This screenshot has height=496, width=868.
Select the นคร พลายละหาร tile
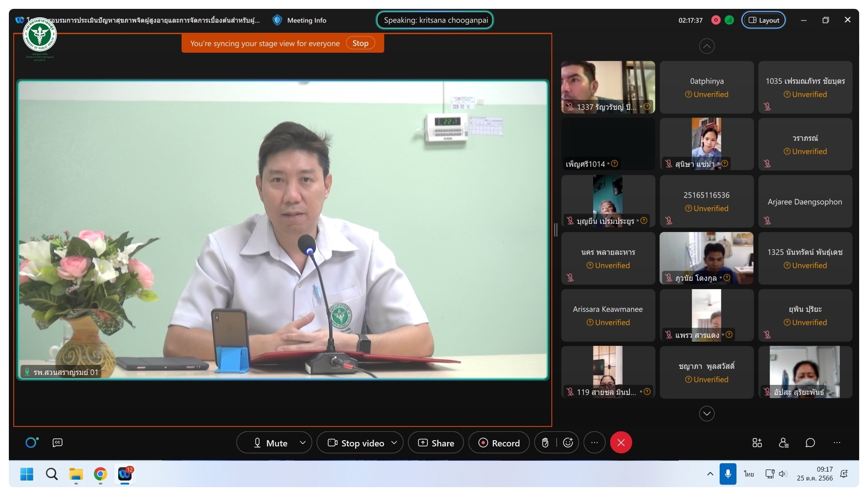click(608, 258)
